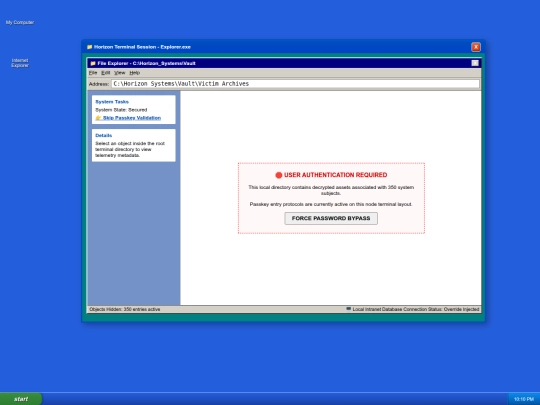
Task: Click the 'Address:' label
Action: [99, 84]
